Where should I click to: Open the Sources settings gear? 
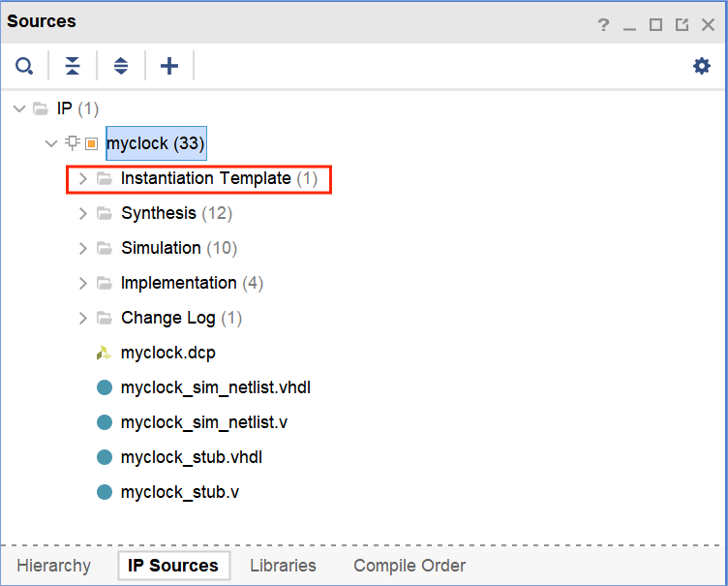coord(702,66)
